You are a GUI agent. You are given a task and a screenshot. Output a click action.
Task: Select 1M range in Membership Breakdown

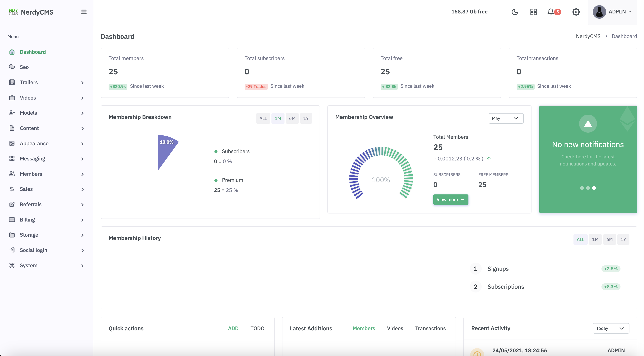click(x=278, y=118)
